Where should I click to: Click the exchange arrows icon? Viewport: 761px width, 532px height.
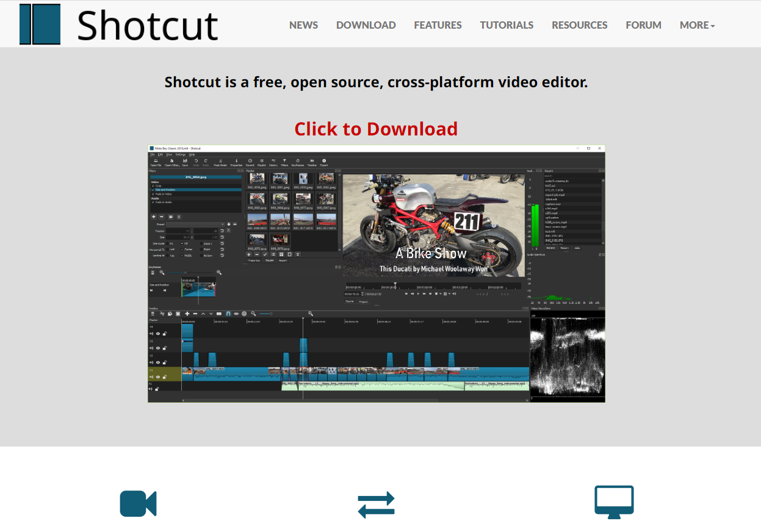[x=376, y=505]
